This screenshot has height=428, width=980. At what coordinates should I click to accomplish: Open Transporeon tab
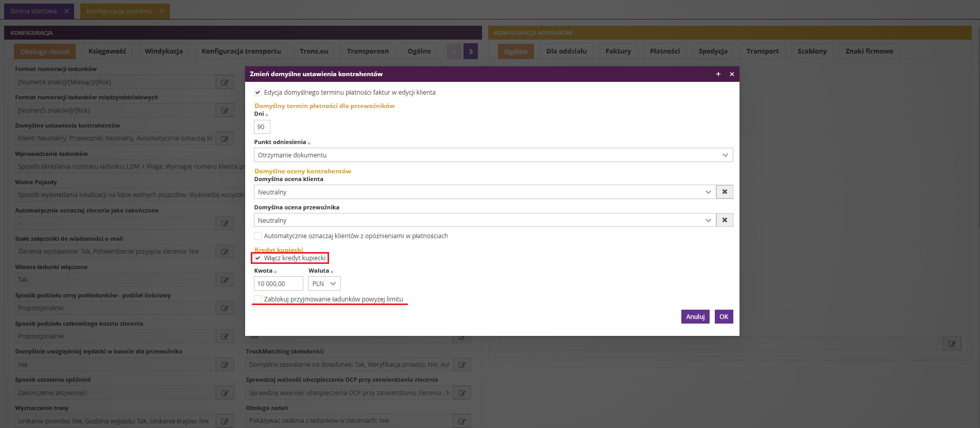click(368, 51)
